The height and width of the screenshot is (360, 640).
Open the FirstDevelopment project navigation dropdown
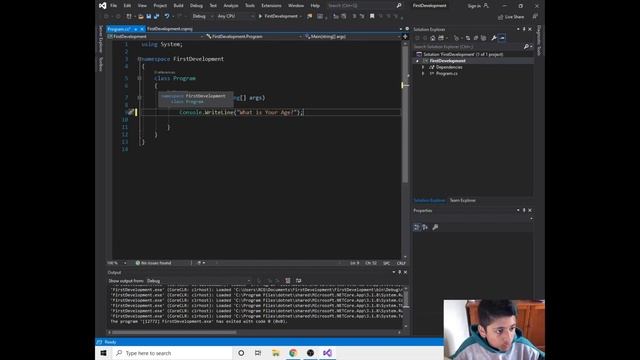point(155,37)
